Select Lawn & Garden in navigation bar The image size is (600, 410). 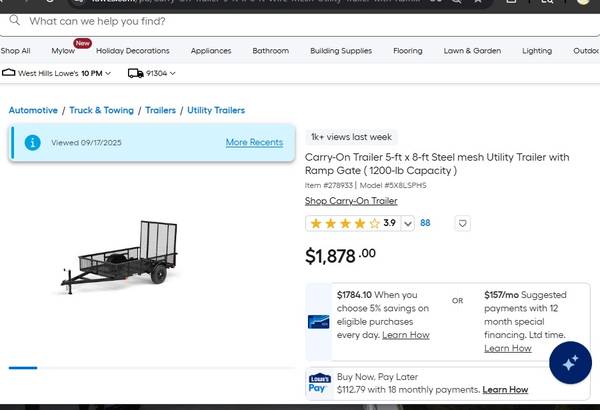(472, 51)
